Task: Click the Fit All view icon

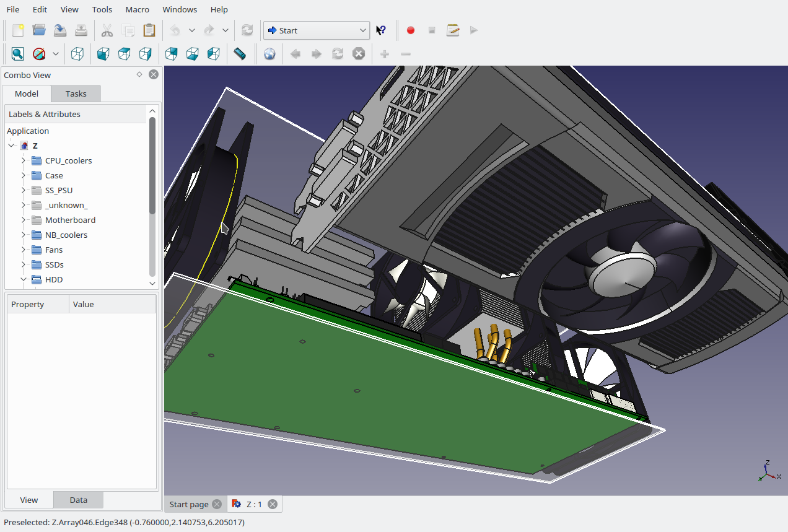Action: point(17,54)
